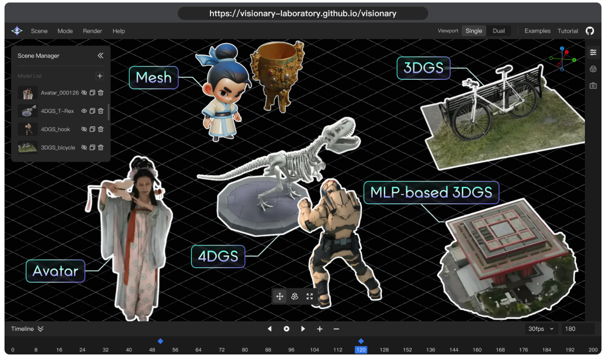Viewport: 606px width, 364px height.
Task: Select the Scale tool in the gizmo toolbar
Action: point(310,296)
